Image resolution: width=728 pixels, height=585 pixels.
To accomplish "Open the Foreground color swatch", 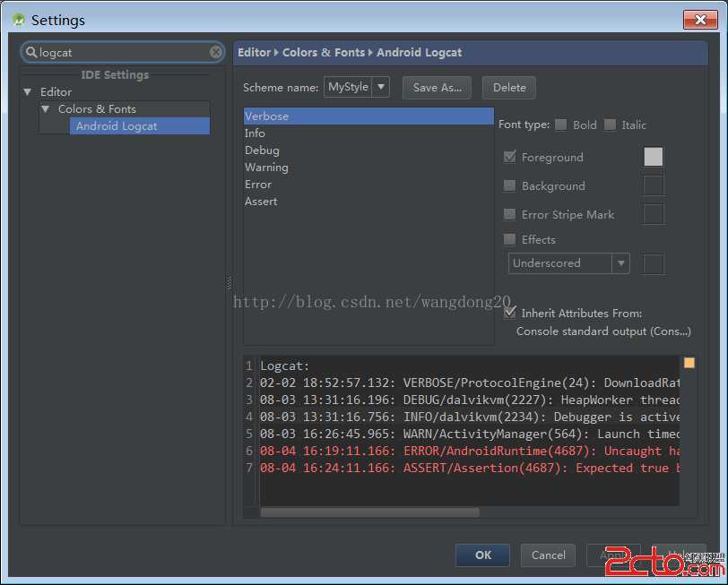I will pyautogui.click(x=654, y=157).
